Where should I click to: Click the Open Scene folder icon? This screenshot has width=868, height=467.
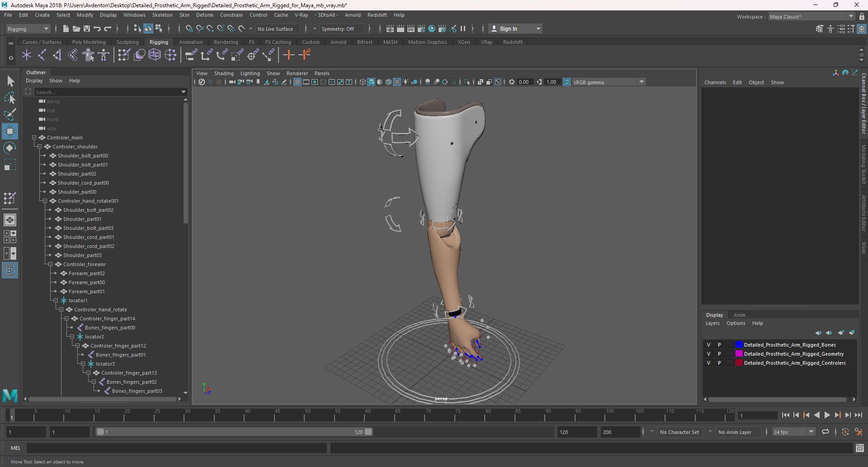(76, 29)
